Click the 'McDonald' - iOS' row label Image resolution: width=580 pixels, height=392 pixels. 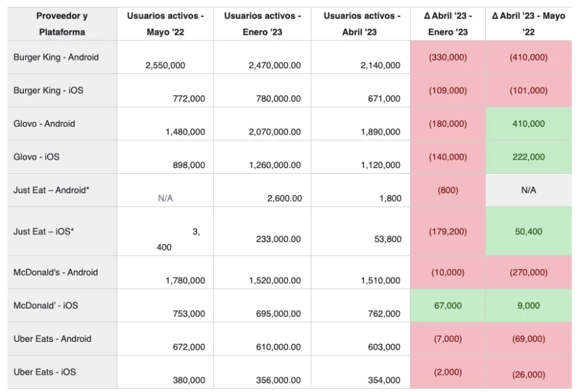click(x=62, y=306)
